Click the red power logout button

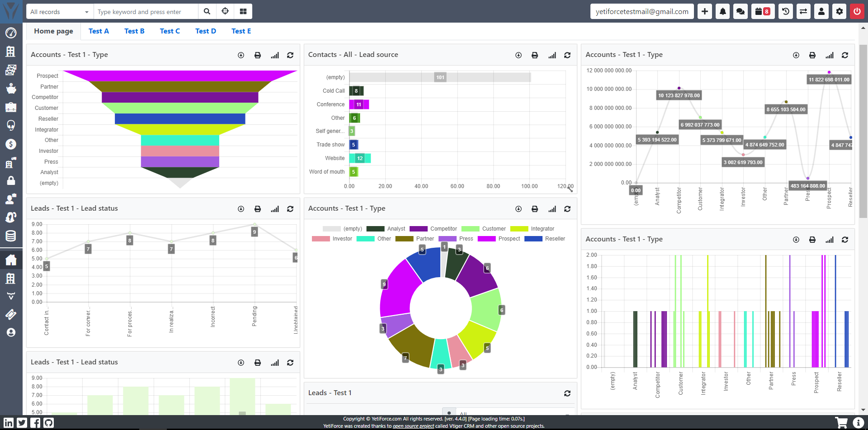(857, 12)
